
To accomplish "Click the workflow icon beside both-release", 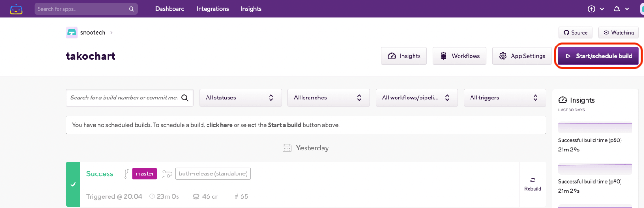I will tap(167, 174).
